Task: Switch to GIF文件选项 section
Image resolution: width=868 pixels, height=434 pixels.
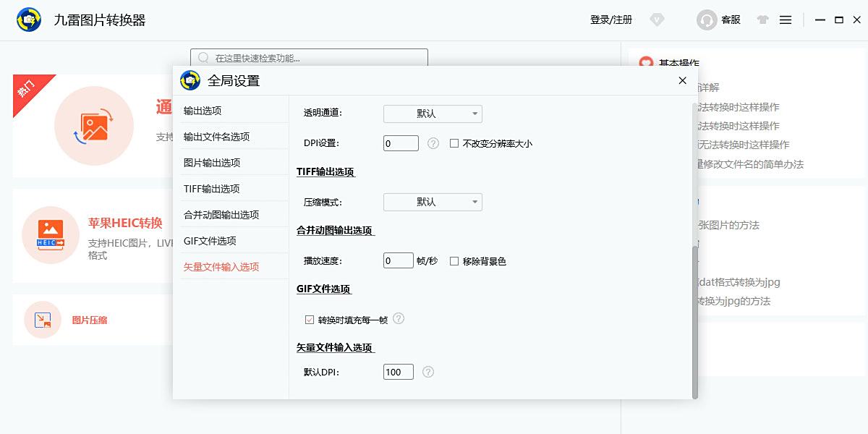Action: 210,241
